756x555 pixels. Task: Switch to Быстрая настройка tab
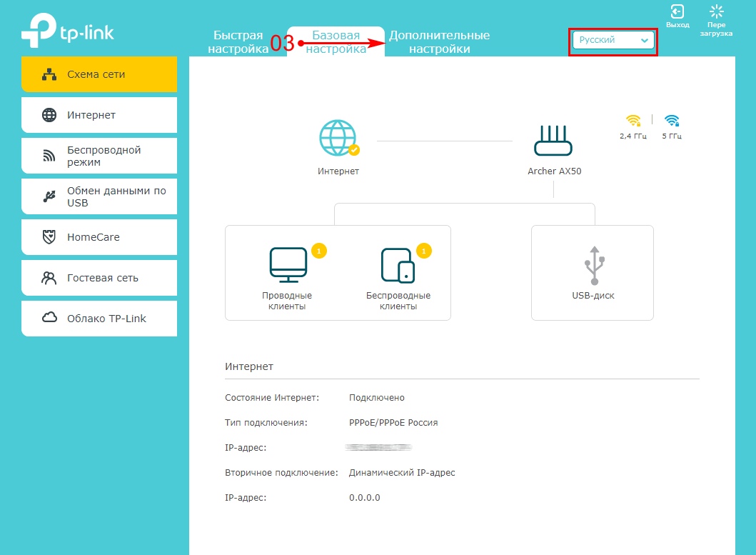coord(238,42)
